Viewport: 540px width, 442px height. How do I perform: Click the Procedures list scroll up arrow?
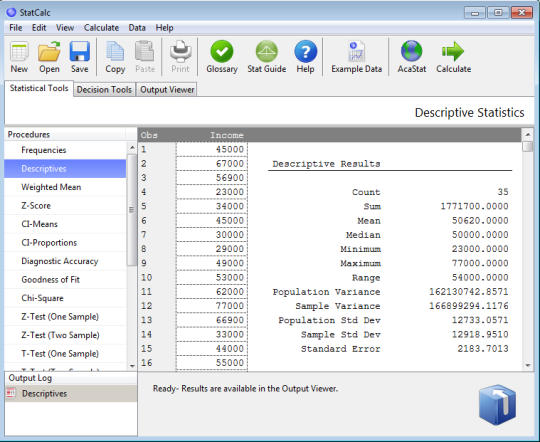pyautogui.click(x=132, y=147)
